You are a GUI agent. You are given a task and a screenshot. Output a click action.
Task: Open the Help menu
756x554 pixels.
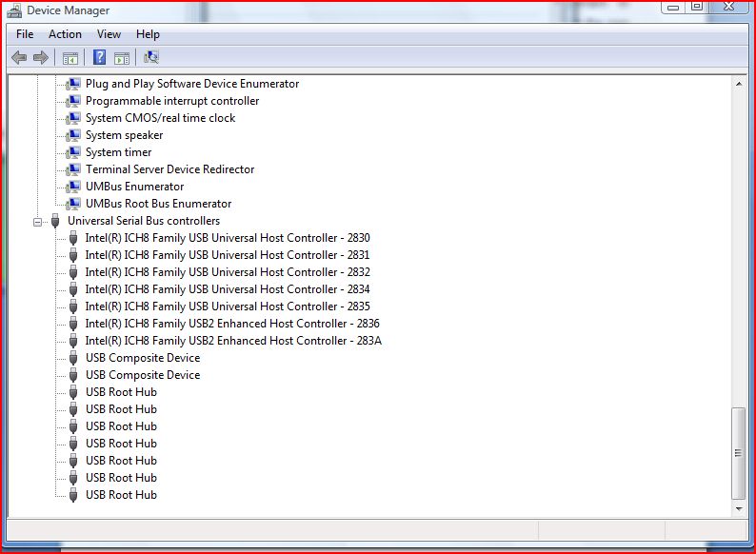click(148, 34)
